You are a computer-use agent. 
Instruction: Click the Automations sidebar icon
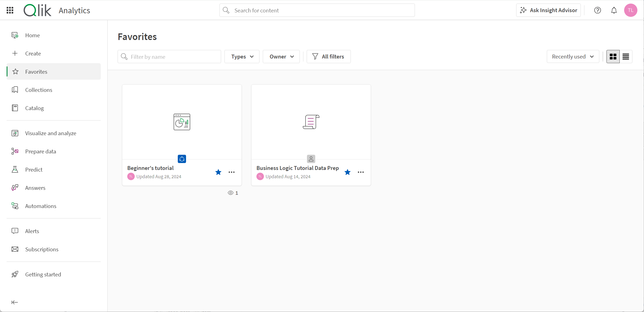pyautogui.click(x=15, y=206)
